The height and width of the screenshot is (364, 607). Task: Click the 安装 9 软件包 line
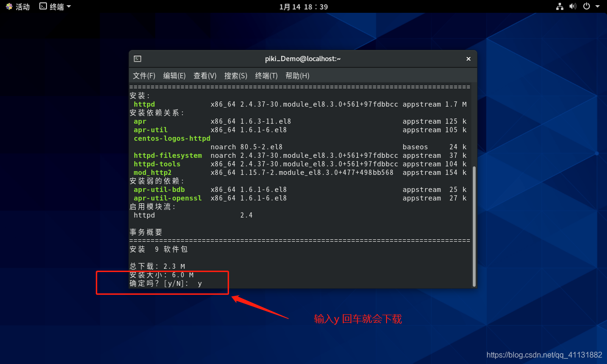158,249
